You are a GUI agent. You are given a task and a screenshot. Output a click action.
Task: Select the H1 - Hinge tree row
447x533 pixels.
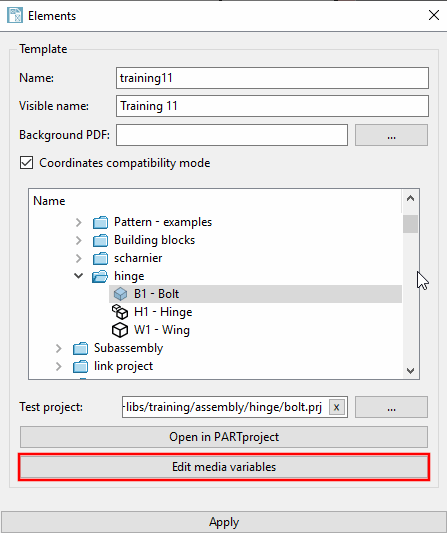point(255,312)
